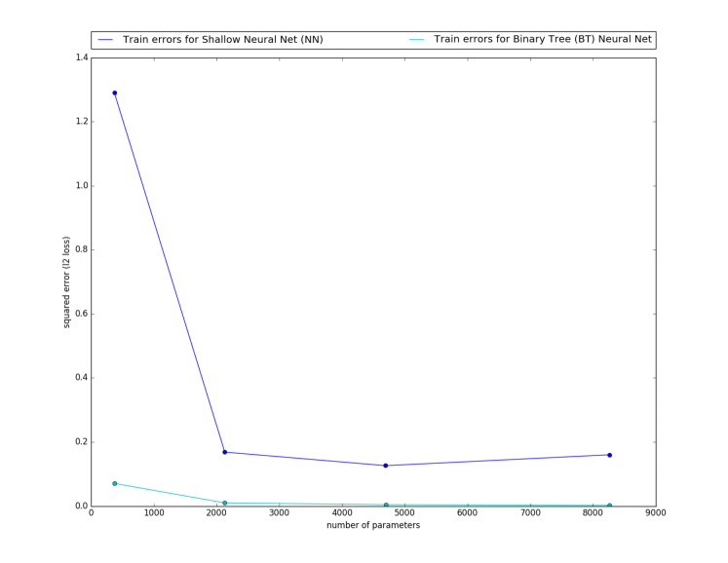Viewport: 728px width, 563px height.
Task: Click the y-axis tick label 0.2
Action: tap(81, 442)
